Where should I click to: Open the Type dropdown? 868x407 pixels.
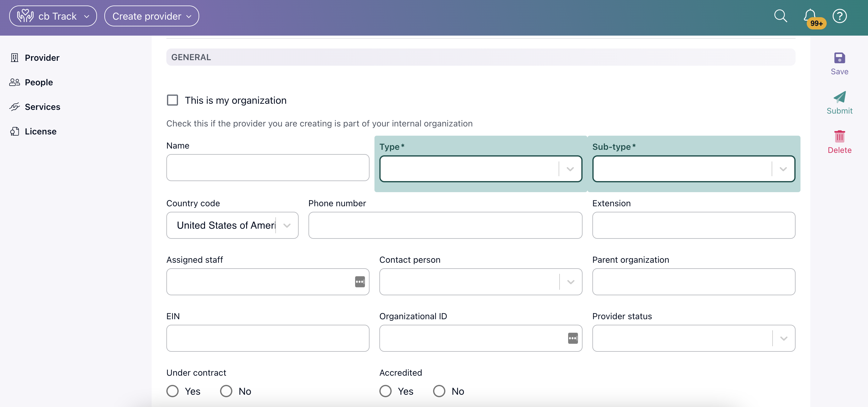(x=481, y=169)
